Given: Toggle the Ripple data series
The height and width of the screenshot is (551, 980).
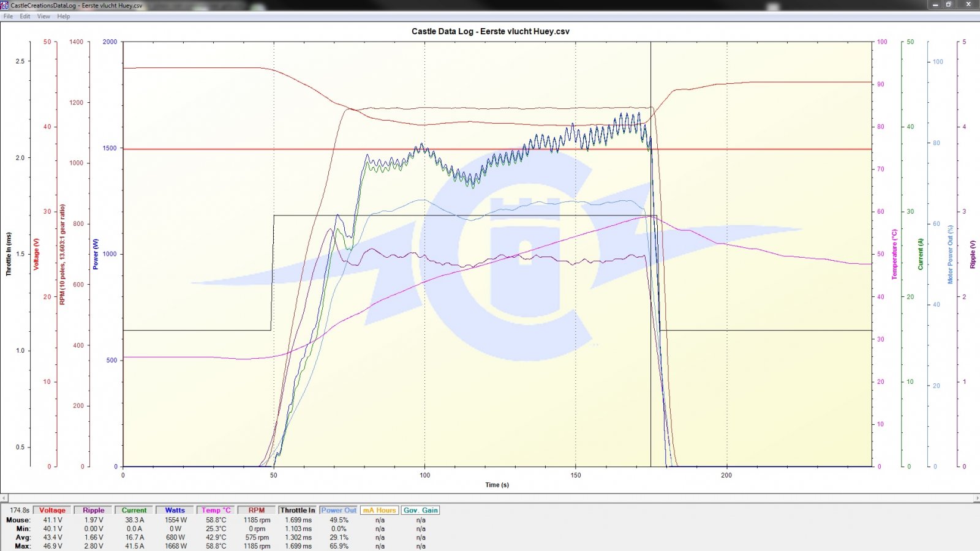Looking at the screenshot, I should click(93, 510).
